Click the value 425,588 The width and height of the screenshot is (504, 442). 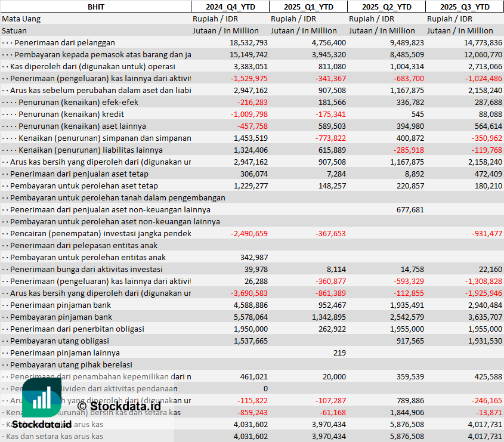coord(488,376)
